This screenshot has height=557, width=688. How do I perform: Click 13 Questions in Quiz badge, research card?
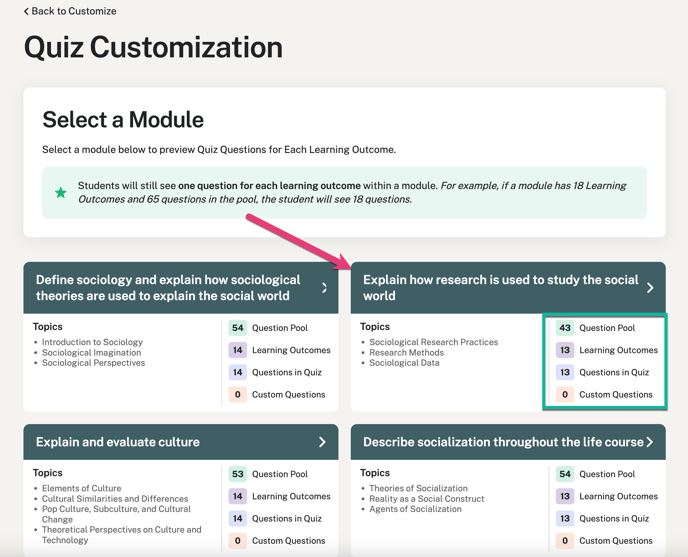click(565, 372)
